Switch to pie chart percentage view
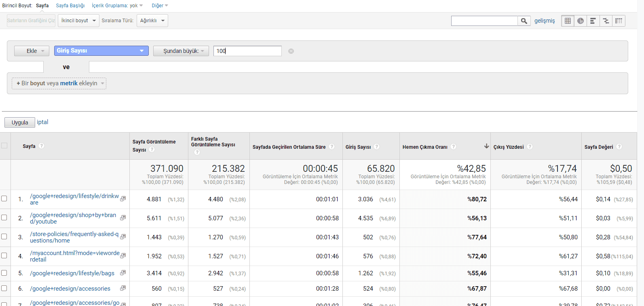The width and height of the screenshot is (644, 306). click(581, 21)
